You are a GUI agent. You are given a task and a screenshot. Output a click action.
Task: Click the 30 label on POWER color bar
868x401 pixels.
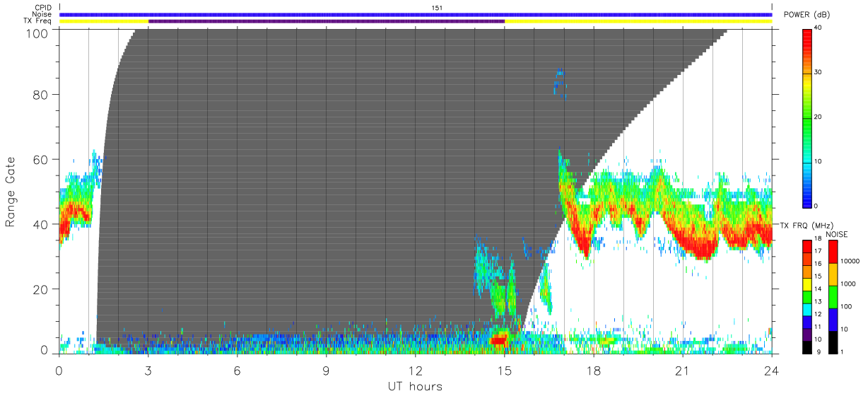[x=818, y=73]
